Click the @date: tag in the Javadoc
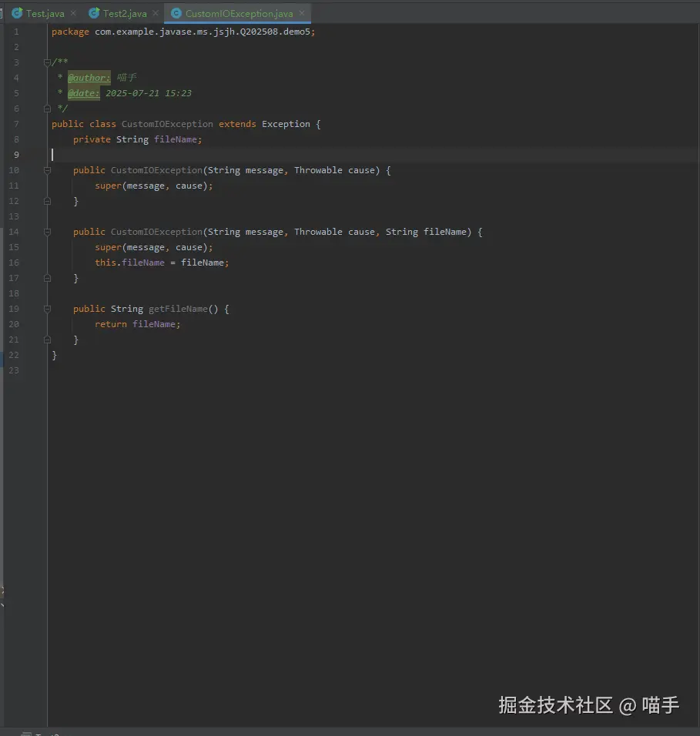 [x=84, y=93]
